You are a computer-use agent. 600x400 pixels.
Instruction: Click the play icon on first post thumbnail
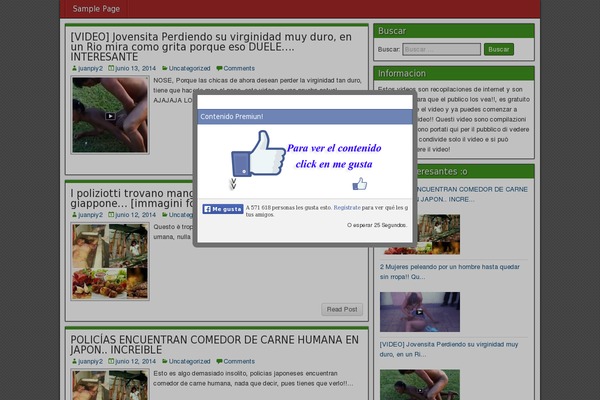(110, 116)
